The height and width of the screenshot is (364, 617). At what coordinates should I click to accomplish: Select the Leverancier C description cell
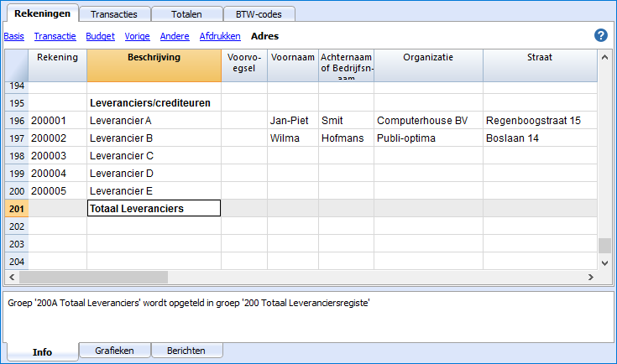click(154, 156)
